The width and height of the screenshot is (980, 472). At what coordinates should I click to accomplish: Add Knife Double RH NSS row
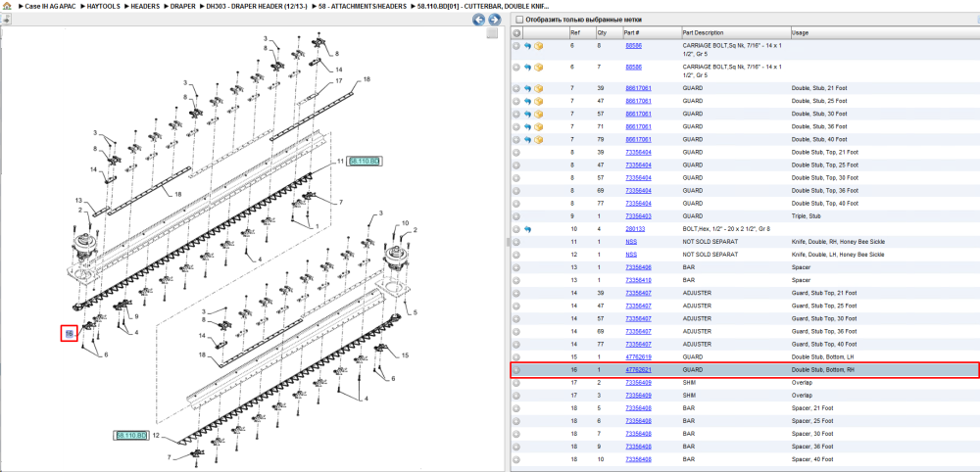pyautogui.click(x=516, y=242)
